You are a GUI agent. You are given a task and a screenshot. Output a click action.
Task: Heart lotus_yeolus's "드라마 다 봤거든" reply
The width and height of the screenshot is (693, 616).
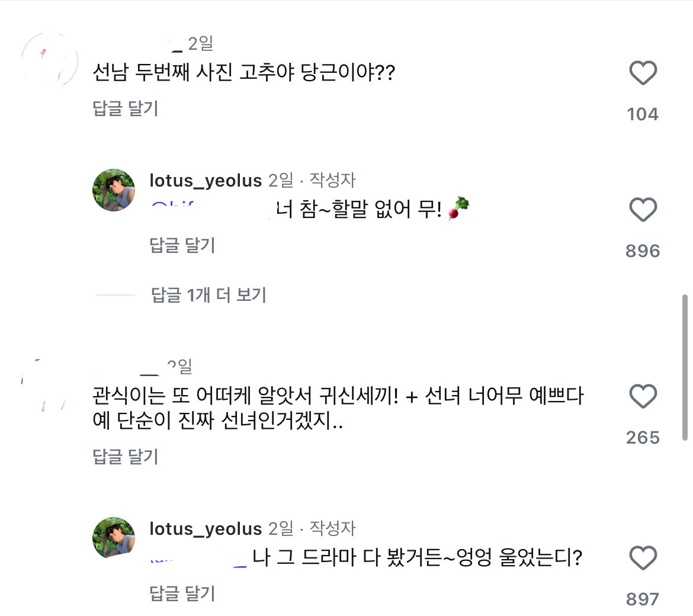pos(643,558)
